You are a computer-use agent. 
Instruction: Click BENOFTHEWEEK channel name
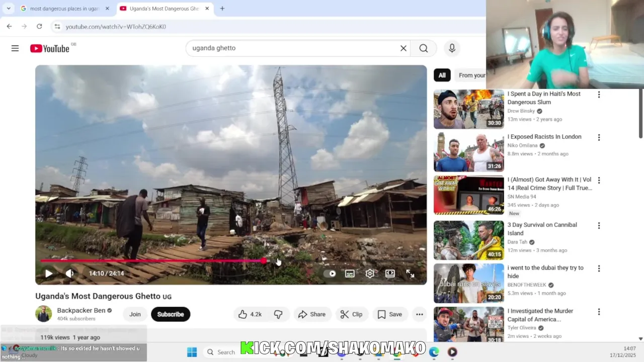point(527,285)
